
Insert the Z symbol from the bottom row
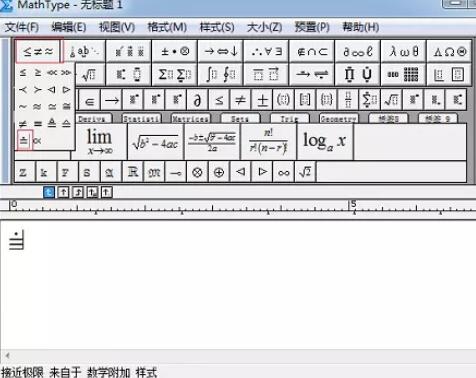pos(23,172)
